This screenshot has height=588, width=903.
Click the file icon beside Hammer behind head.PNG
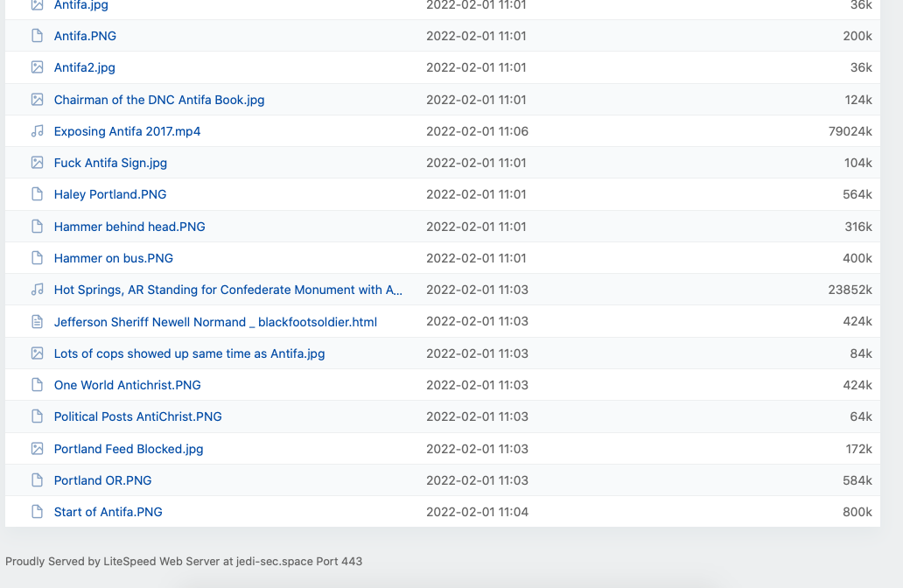[x=37, y=227]
